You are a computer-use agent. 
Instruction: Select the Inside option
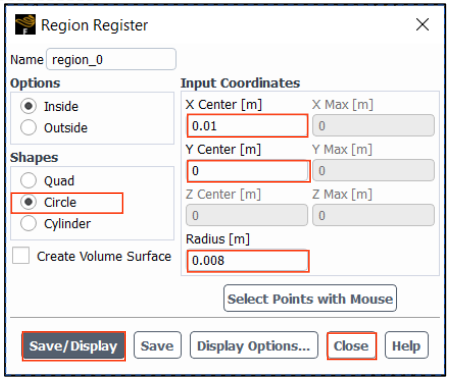(28, 106)
